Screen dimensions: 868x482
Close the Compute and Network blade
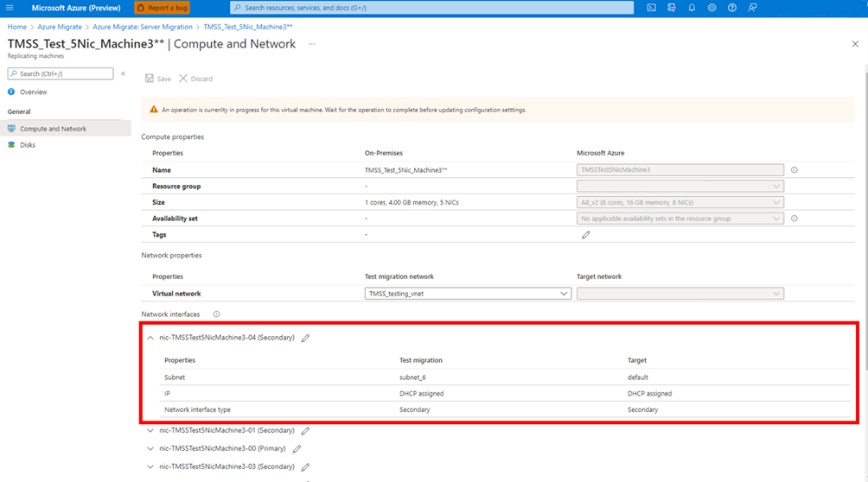855,44
